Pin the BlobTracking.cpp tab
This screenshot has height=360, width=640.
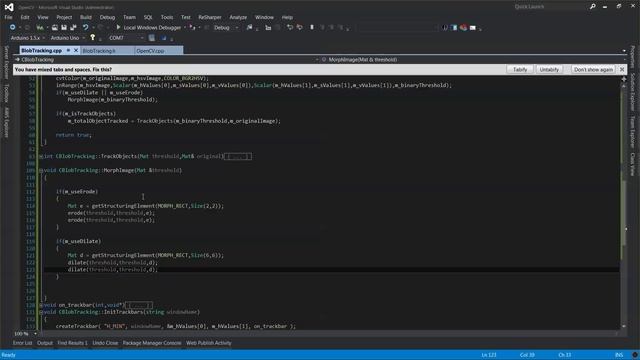(68, 50)
